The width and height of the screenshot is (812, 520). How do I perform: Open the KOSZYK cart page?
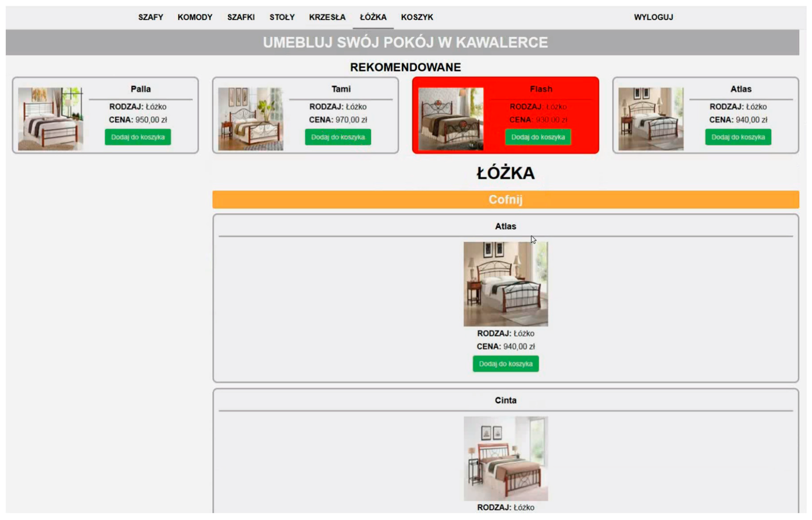click(417, 17)
